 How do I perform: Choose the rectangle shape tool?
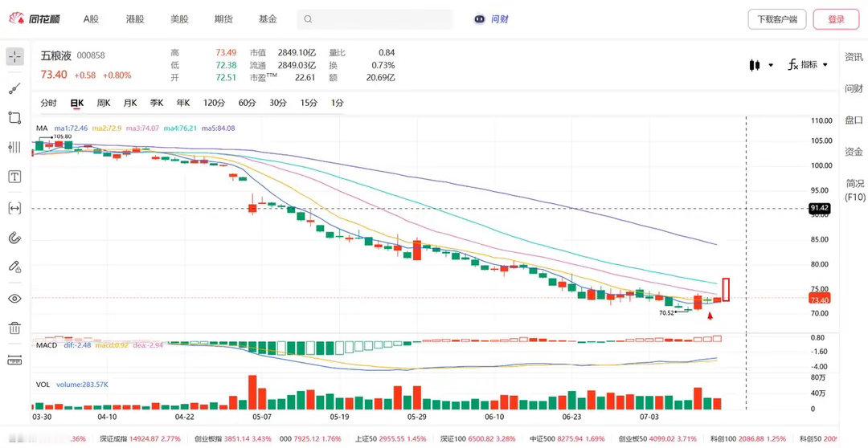(15, 117)
